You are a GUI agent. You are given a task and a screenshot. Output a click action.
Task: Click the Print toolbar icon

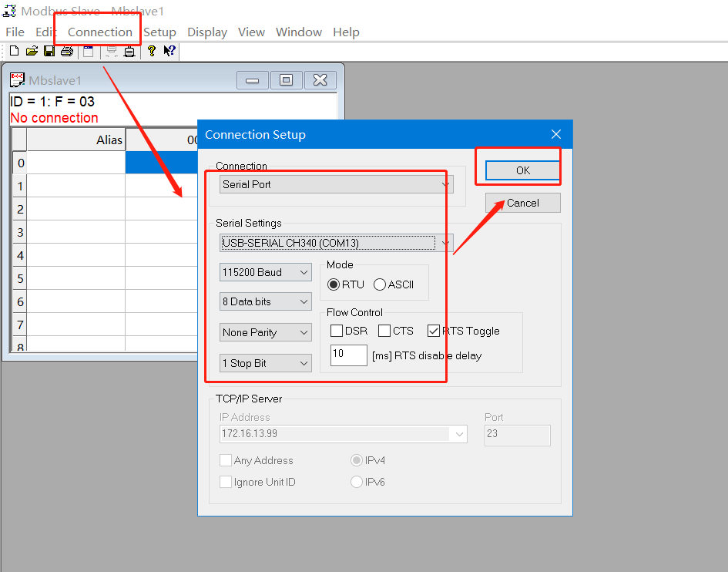coord(67,52)
